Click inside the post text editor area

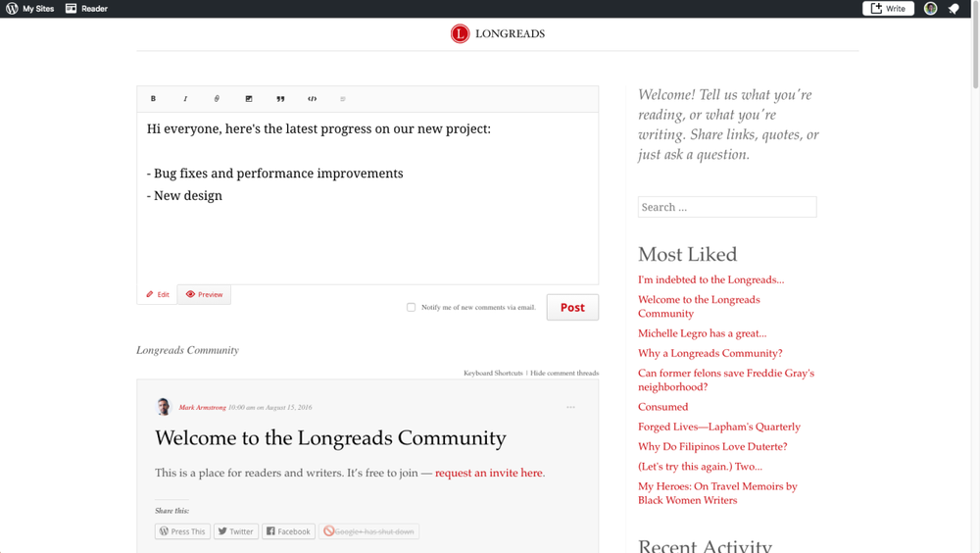[367, 198]
